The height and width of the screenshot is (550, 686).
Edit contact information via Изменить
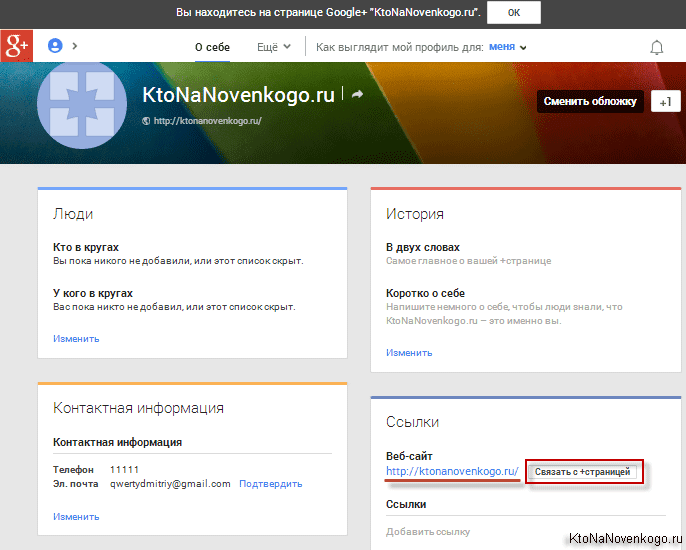click(x=76, y=517)
